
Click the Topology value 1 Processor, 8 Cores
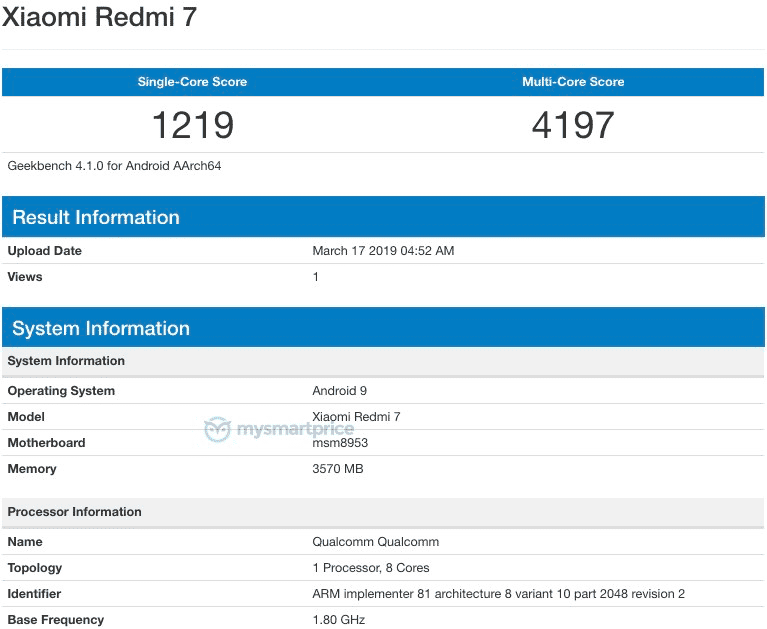point(371,568)
